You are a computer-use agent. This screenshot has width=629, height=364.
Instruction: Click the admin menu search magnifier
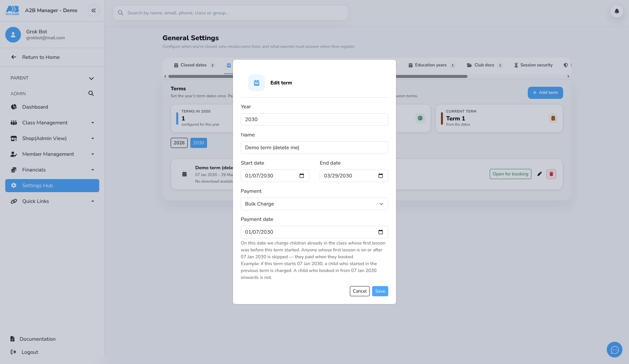pyautogui.click(x=91, y=94)
